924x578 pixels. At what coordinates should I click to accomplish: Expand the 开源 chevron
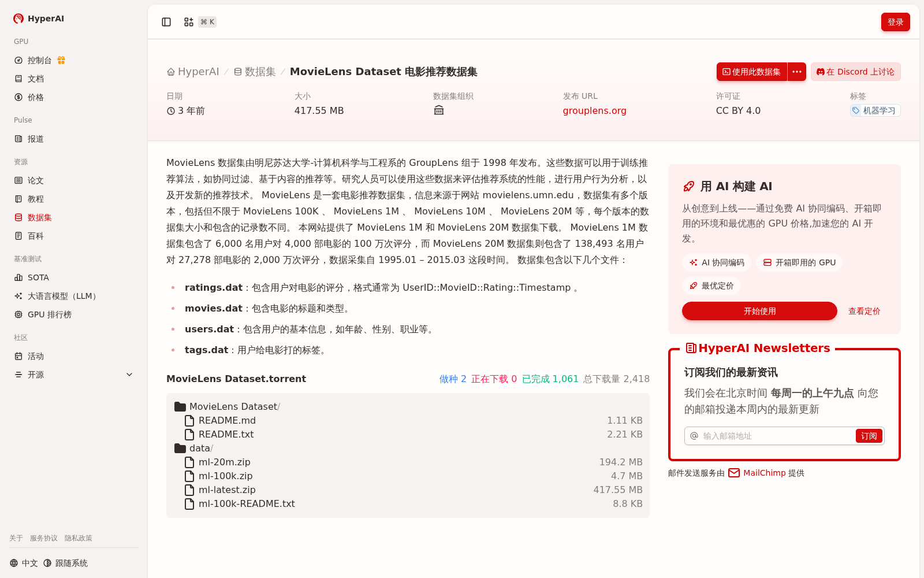point(129,375)
